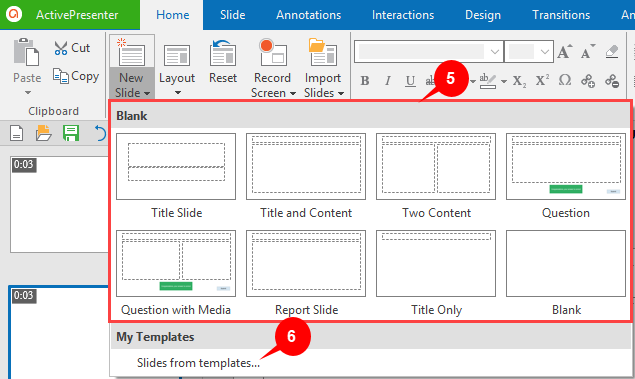
Task: Click the New Slide icon
Action: pos(132,53)
